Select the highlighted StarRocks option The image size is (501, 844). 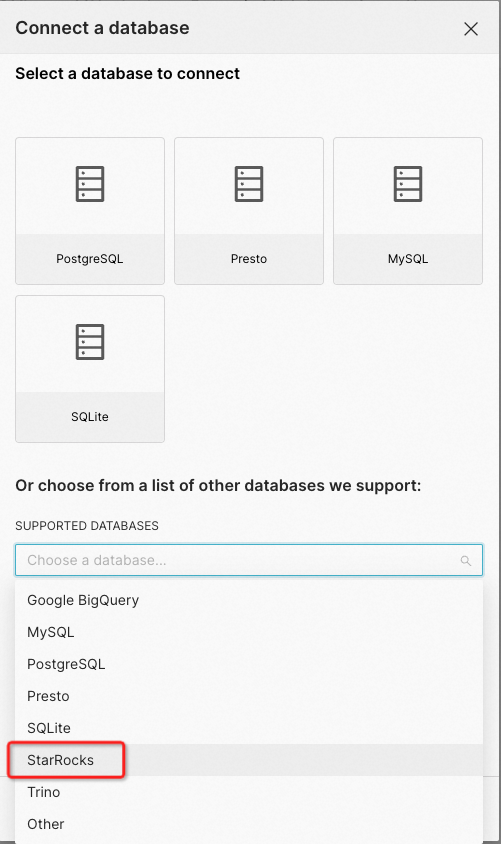coord(249,760)
